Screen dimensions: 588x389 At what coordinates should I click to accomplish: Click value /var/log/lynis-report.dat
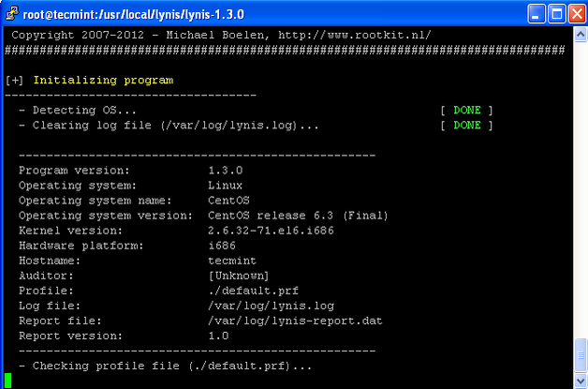pos(295,321)
